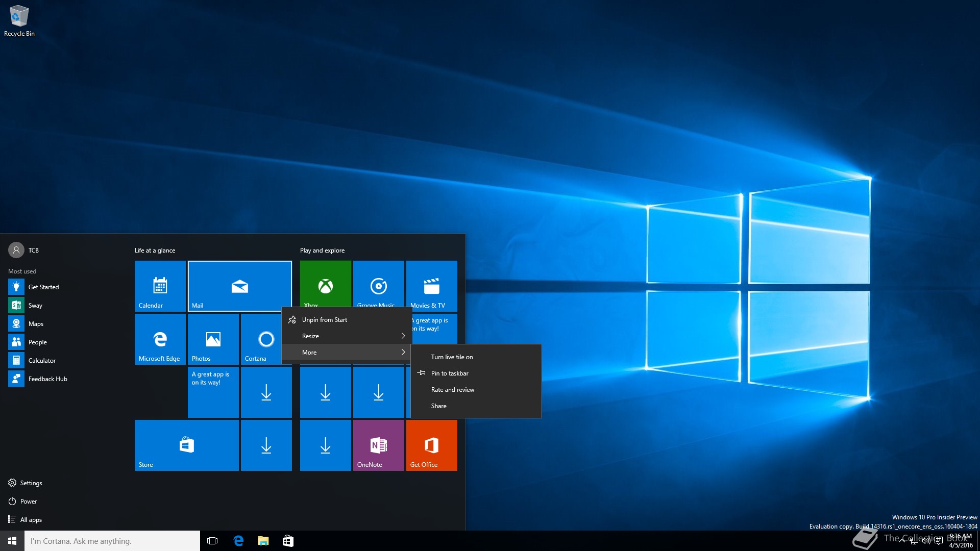Click the Play and explore group title
The image size is (980, 551).
coord(322,251)
